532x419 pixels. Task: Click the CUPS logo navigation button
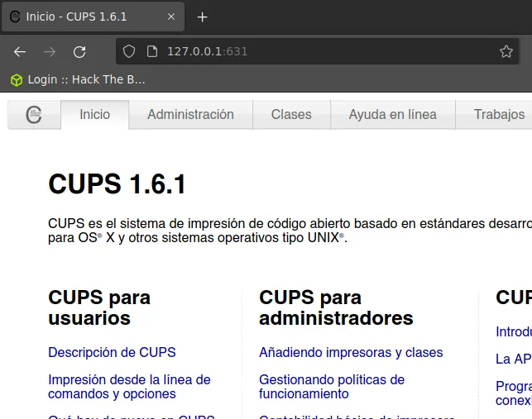click(34, 115)
